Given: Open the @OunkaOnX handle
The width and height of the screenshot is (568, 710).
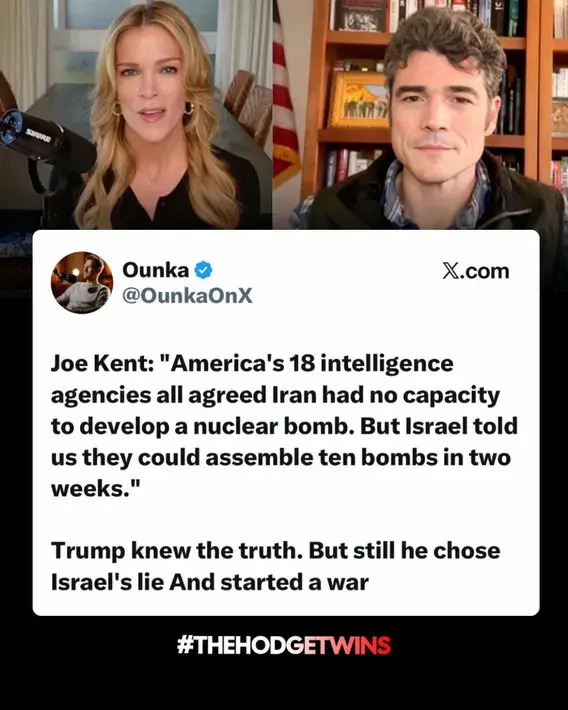Looking at the screenshot, I should pos(187,296).
